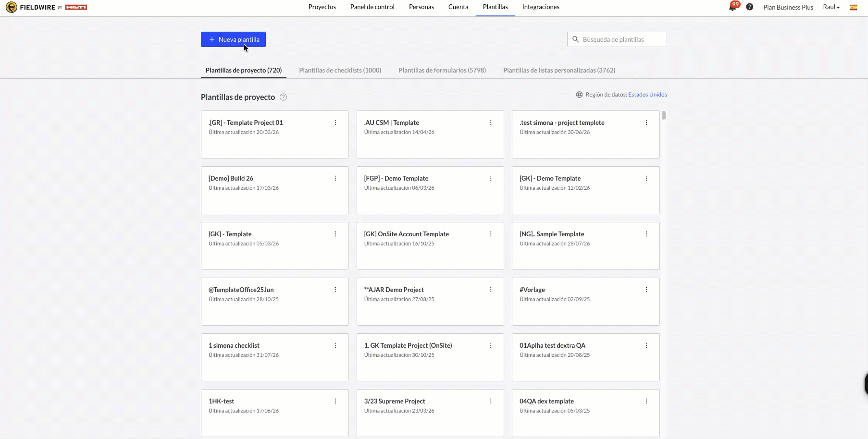Open options menu for [GK] OnSite Account Template
Viewport: 868px width, 439px height.
(491, 234)
